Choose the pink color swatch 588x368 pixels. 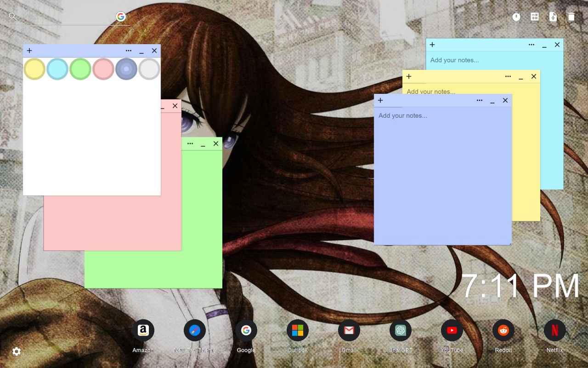click(x=103, y=69)
